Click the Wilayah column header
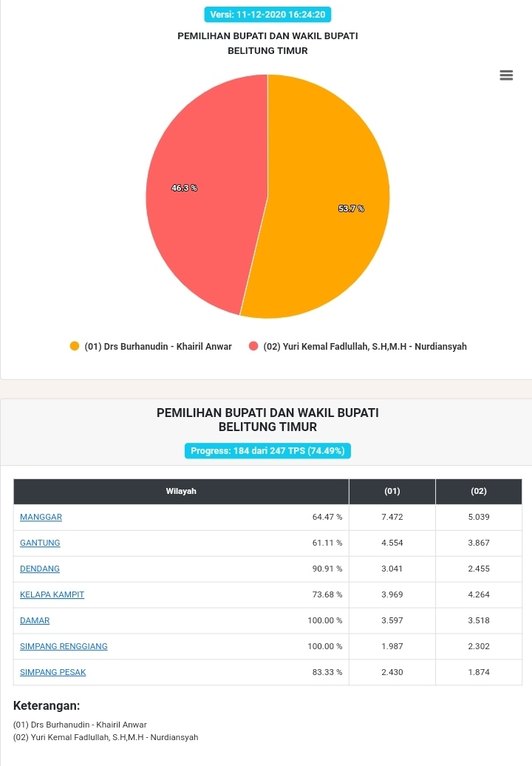The height and width of the screenshot is (766, 532). click(181, 492)
